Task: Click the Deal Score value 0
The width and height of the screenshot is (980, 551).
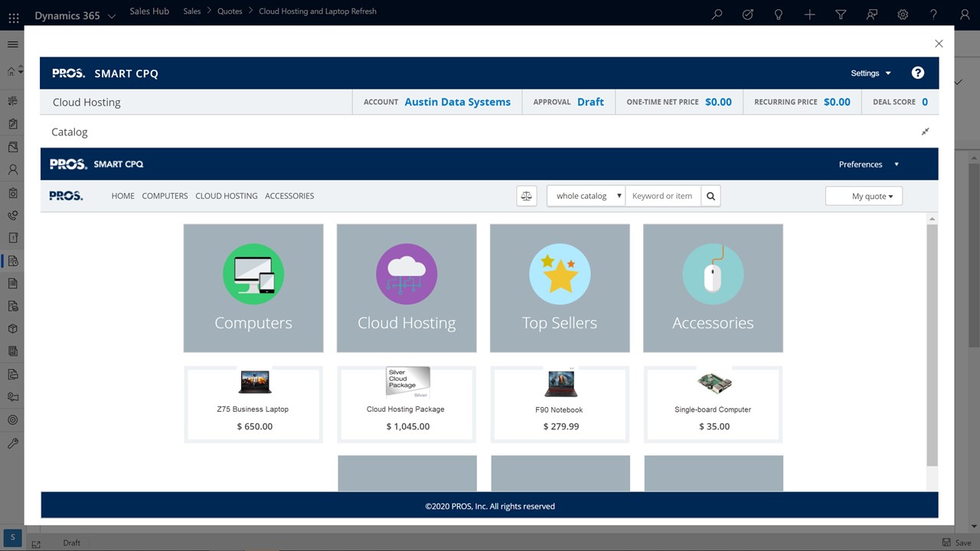Action: (925, 102)
